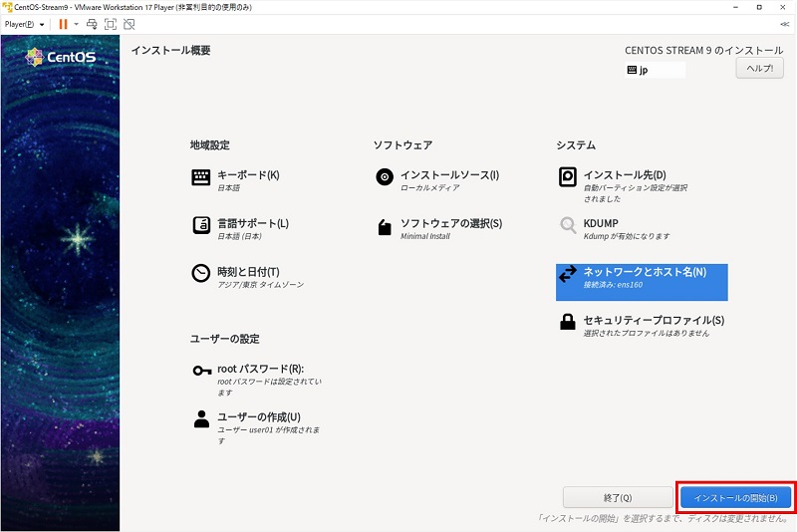797x532 pixels.
Task: Click the ヘルプ! button
Action: coord(759,68)
